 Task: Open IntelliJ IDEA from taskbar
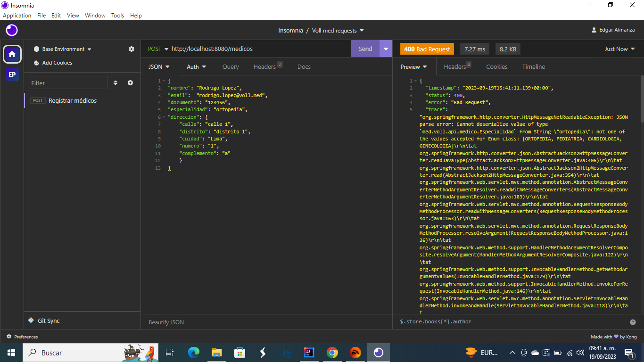309,353
